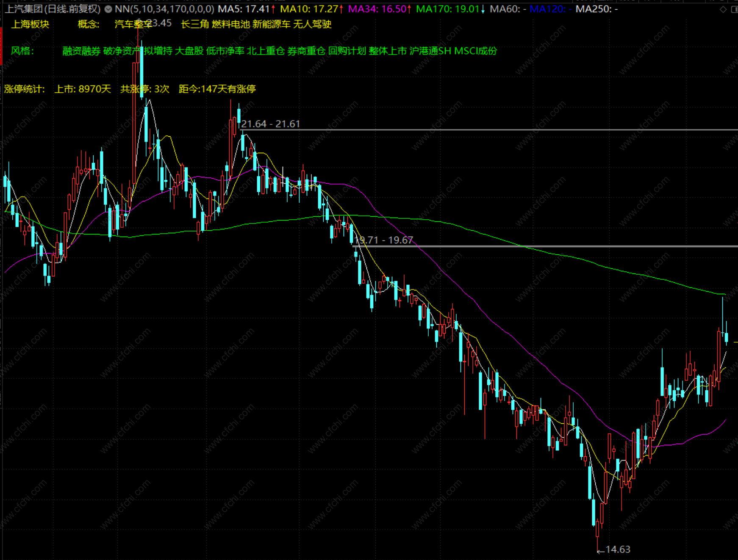
Task: Toggle the side panel layout icon in the header
Action: point(734,9)
